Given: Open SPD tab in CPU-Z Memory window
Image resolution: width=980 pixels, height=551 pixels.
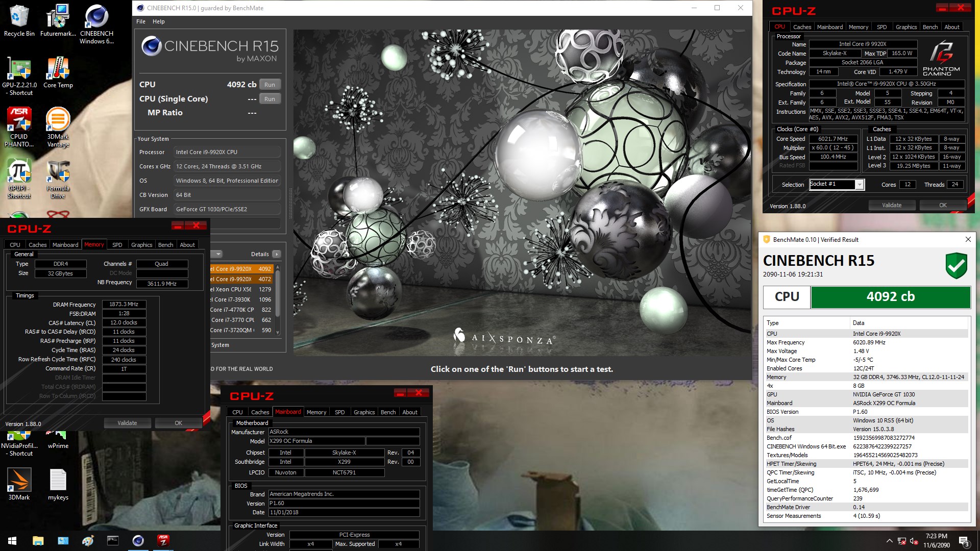Looking at the screenshot, I should [117, 245].
